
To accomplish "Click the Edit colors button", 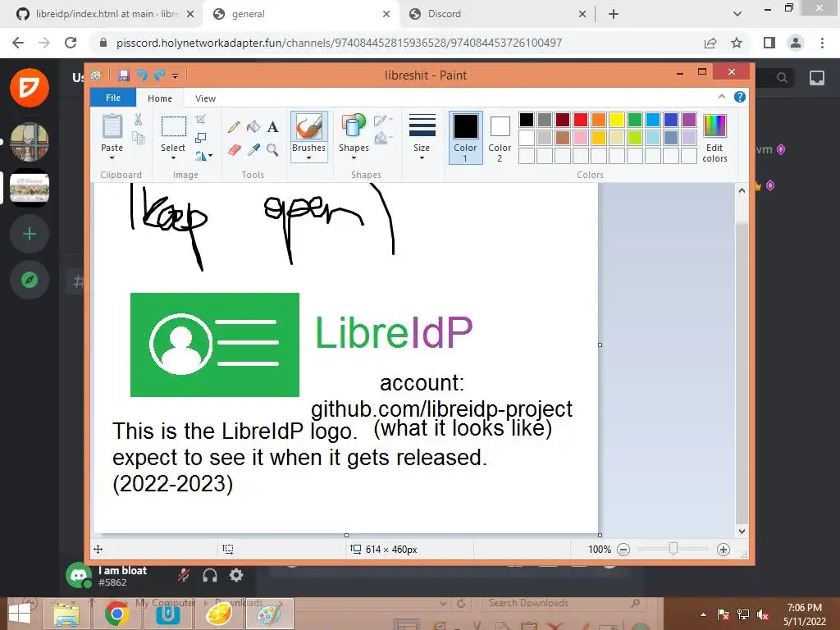I will [x=714, y=139].
